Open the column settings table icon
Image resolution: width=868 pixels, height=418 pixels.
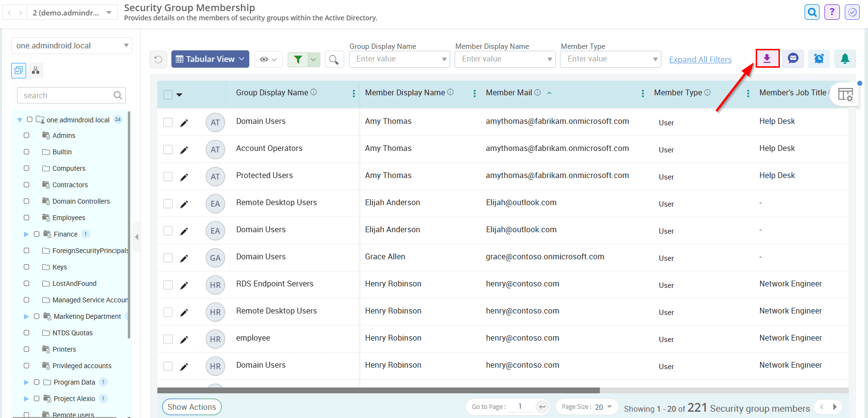click(845, 94)
